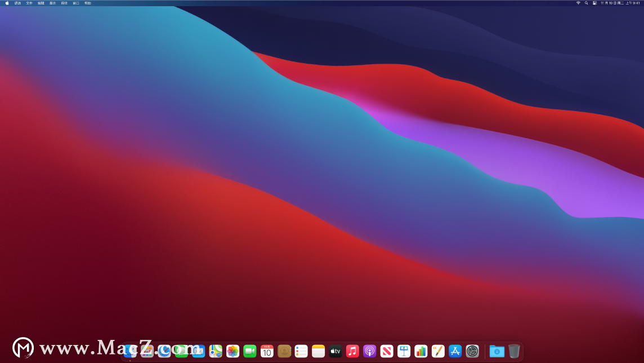Open Numbers app in Dock
Viewport: 644px width, 363px height.
421,351
